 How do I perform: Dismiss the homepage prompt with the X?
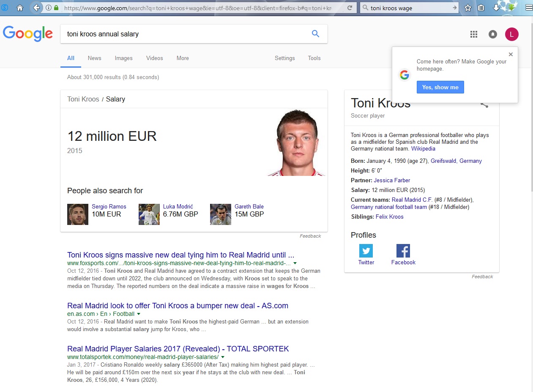point(511,54)
